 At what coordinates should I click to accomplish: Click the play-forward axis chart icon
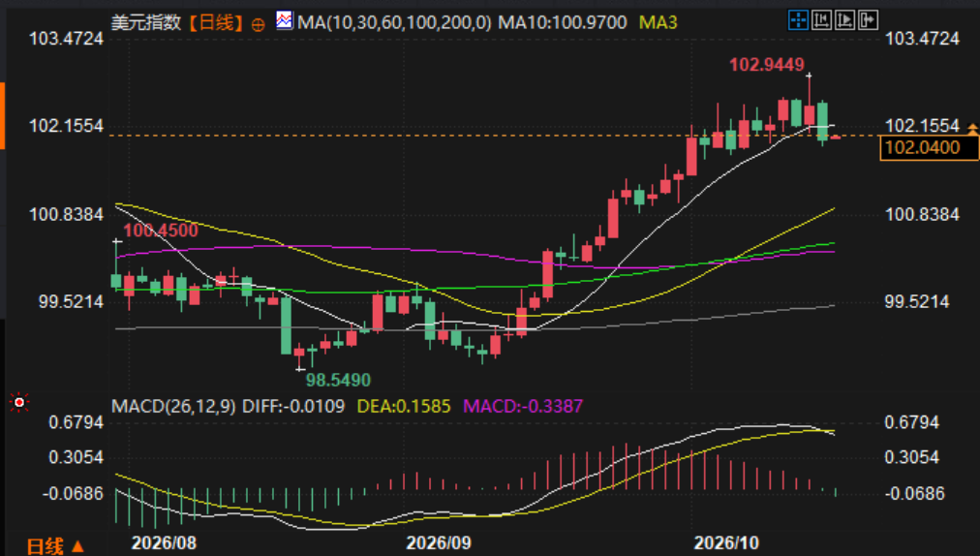pos(844,20)
